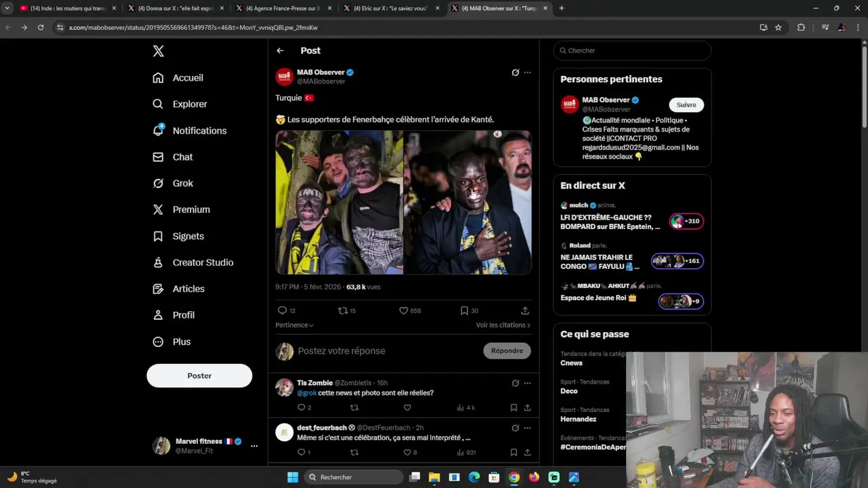The width and height of the screenshot is (868, 488).
Task: Open right photo of Kanté
Action: click(468, 203)
